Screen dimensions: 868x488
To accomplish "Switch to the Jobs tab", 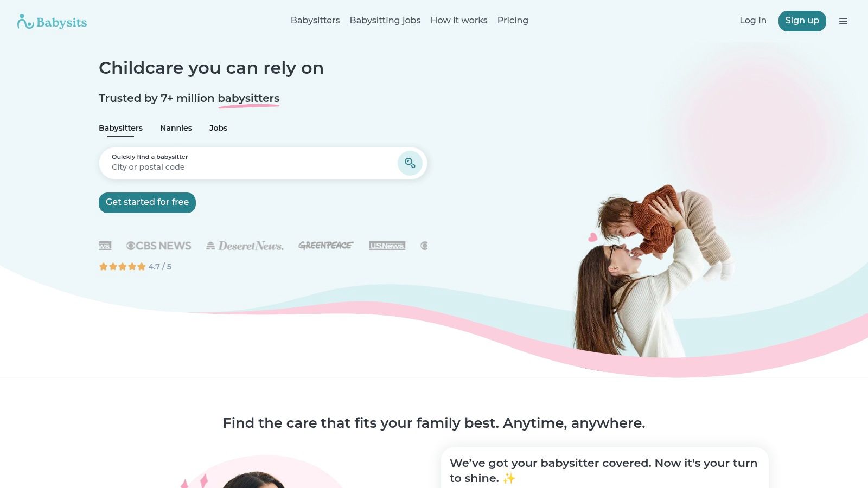I will (x=218, y=128).
